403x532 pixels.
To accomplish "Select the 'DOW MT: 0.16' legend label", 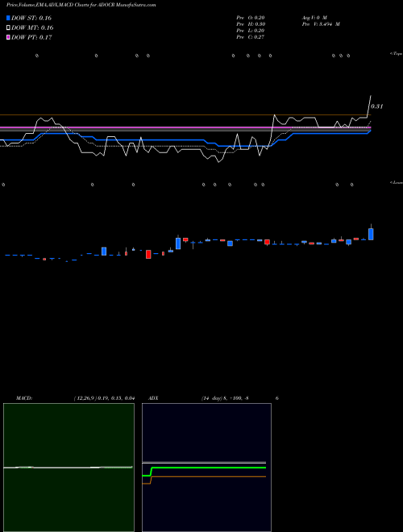I will point(32,28).
